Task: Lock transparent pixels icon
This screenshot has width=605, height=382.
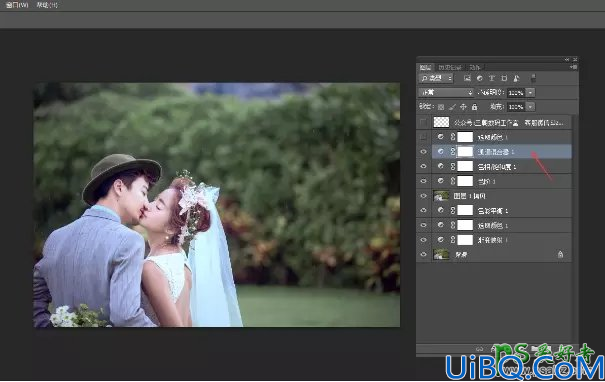Action: point(441,107)
